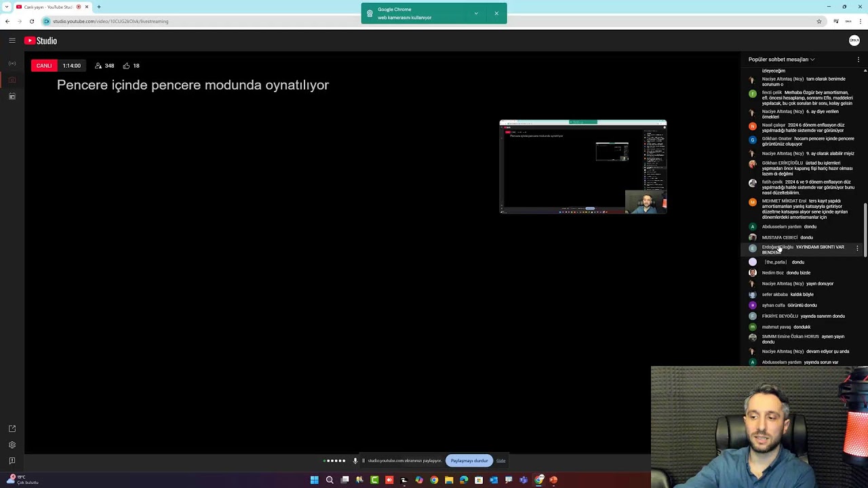Screen dimensions: 868x488
Task: Click Gökhan Onater's chat message
Action: click(802, 141)
